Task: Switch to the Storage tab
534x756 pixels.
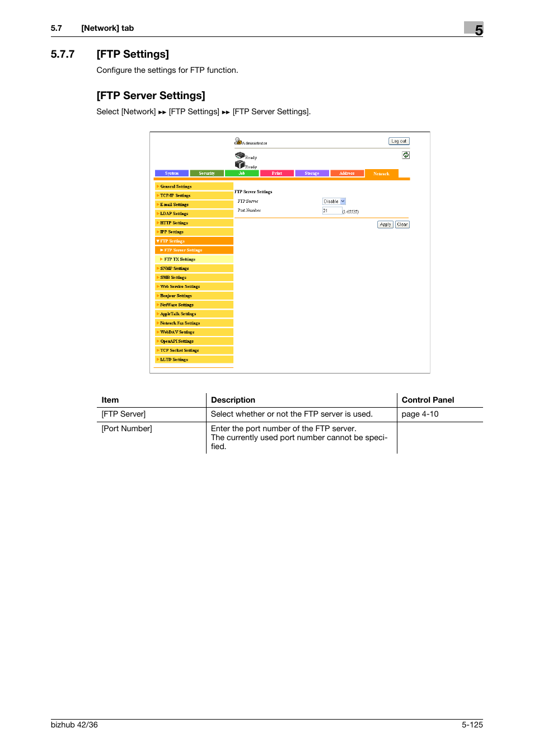Action: click(x=312, y=173)
